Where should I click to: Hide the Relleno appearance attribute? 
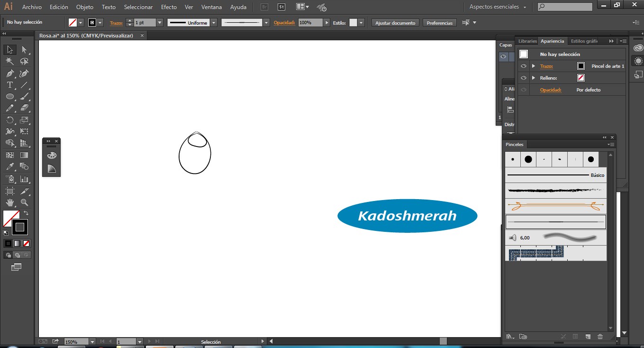click(x=524, y=78)
